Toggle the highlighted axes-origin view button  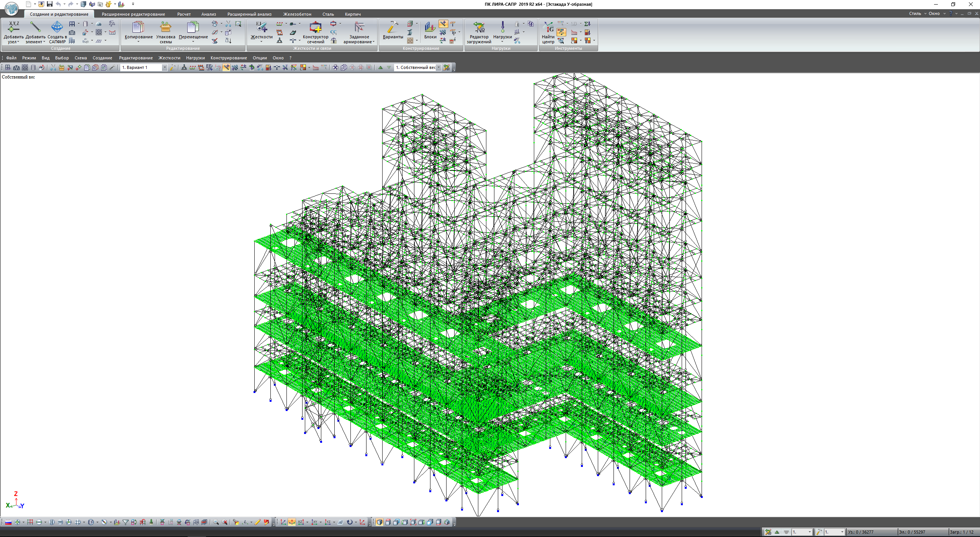coord(292,522)
